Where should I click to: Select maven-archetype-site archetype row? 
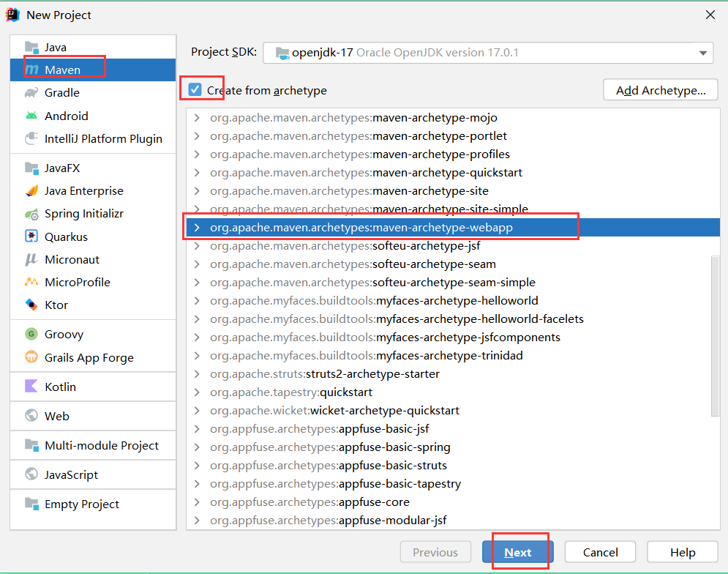[x=453, y=191]
